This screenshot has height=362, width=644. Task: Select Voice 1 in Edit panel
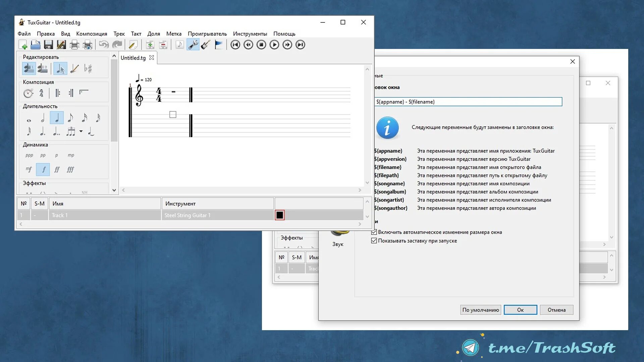29,69
